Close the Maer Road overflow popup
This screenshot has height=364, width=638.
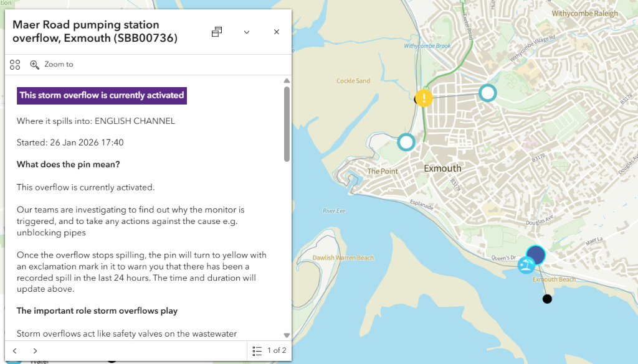(x=277, y=32)
